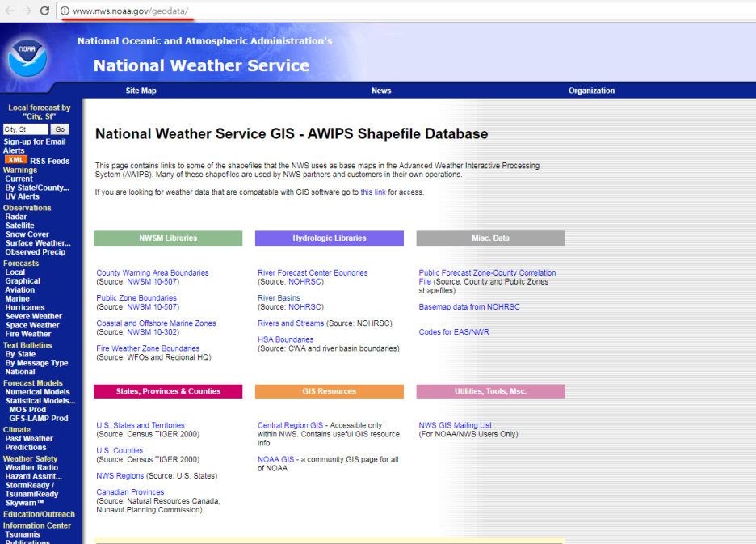
Task: Open Surface Weather sidebar link
Action: point(38,242)
